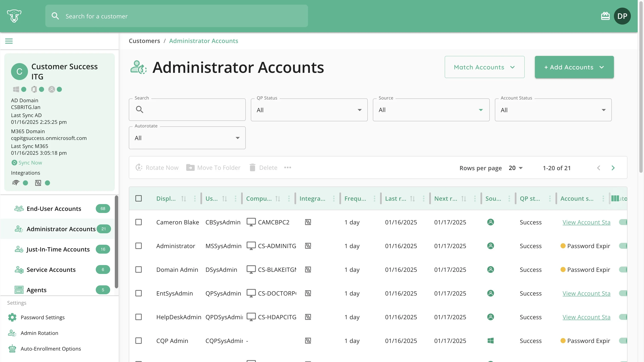Open Agents section in sidebar
Viewport: 644px width, 362px height.
pos(60,290)
